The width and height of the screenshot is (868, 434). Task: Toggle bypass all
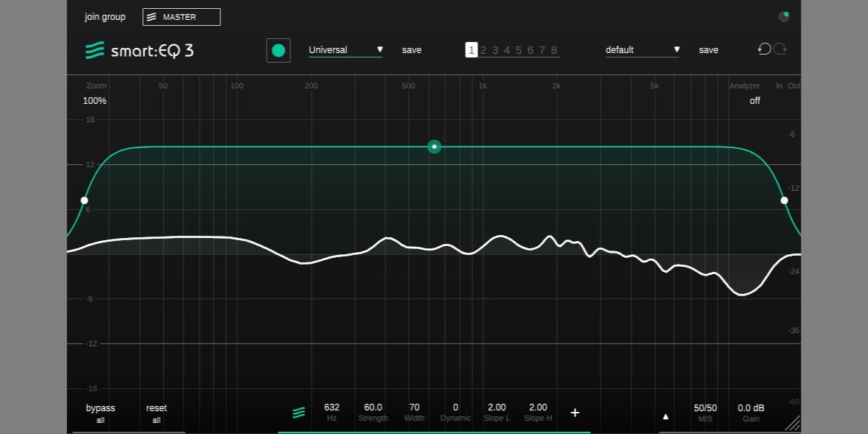point(100,413)
